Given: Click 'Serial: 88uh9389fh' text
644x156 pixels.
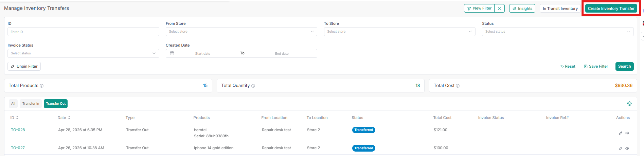Looking at the screenshot, I should click(211, 136).
